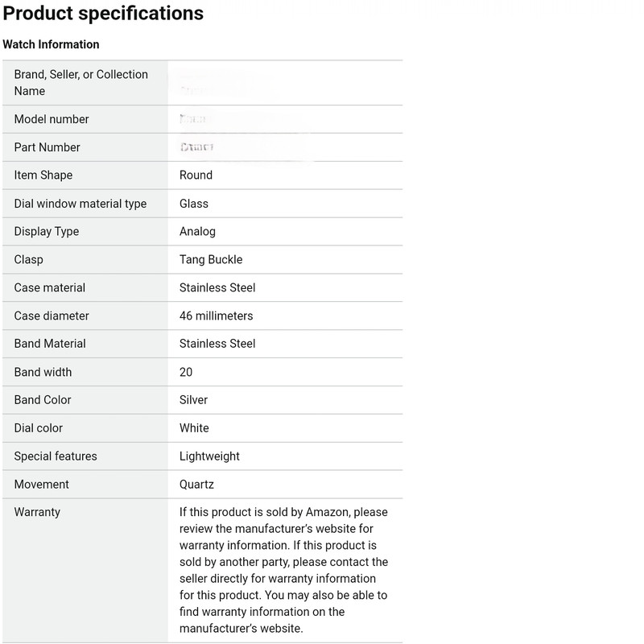This screenshot has height=644, width=644.
Task: Click the Watch Information subheading
Action: click(51, 44)
